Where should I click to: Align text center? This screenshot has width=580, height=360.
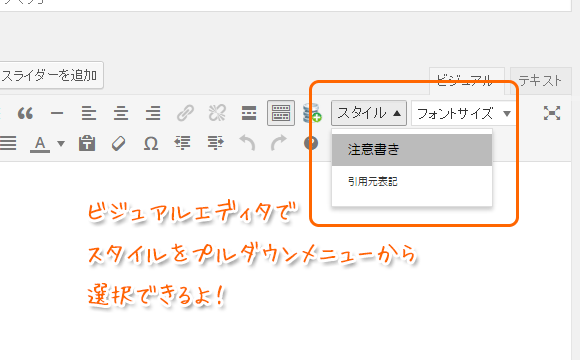click(121, 113)
